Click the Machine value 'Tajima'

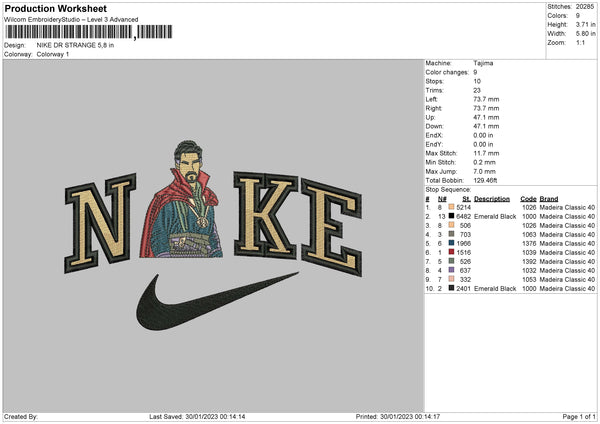[483, 63]
